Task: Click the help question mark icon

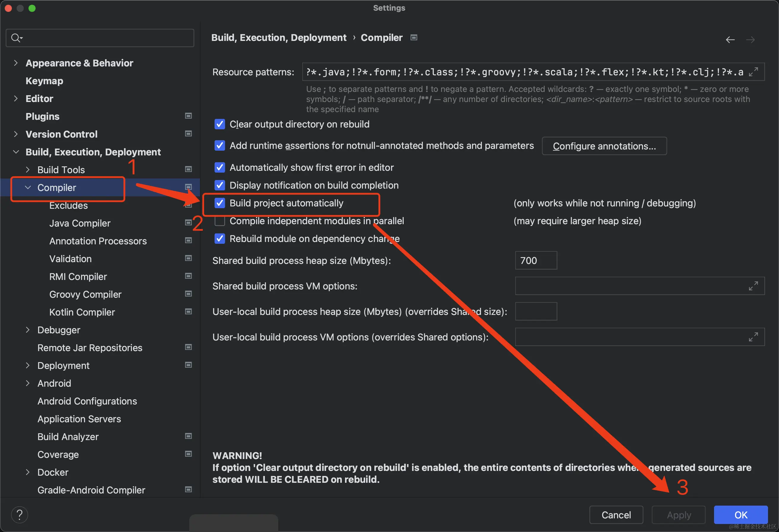Action: (x=20, y=515)
